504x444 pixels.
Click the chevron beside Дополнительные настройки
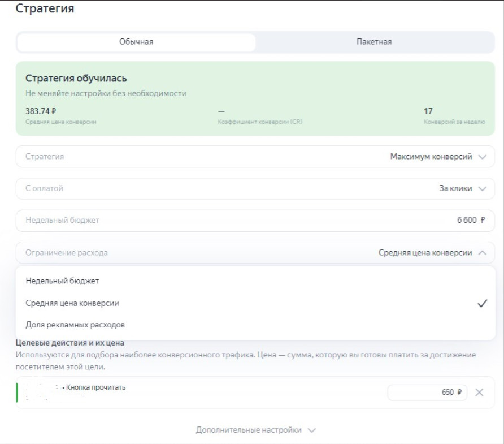pos(312,430)
